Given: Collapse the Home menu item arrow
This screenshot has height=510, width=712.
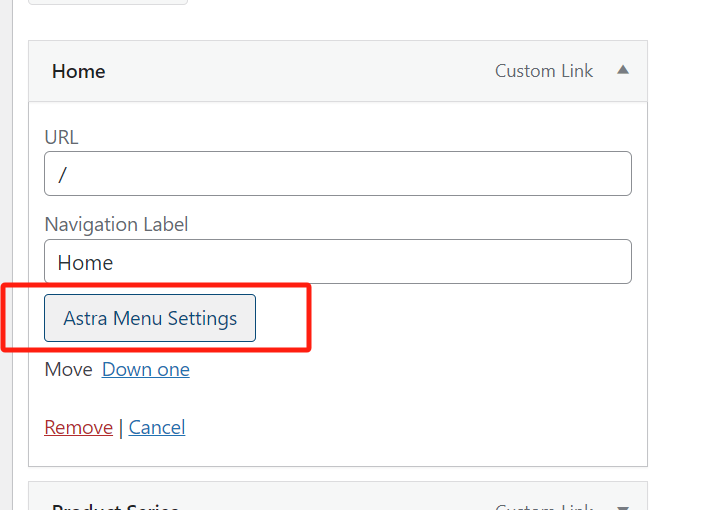Looking at the screenshot, I should click(623, 71).
